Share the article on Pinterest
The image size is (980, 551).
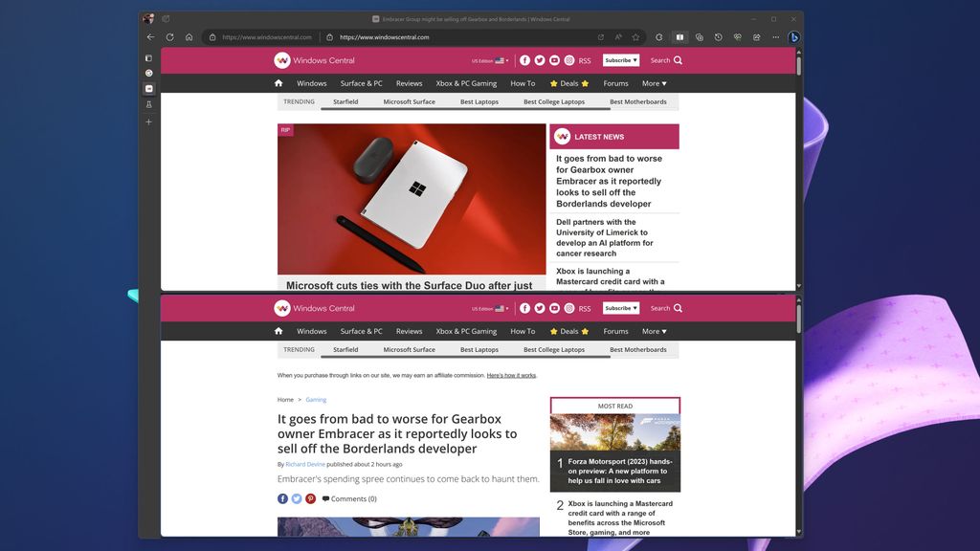tap(310, 498)
